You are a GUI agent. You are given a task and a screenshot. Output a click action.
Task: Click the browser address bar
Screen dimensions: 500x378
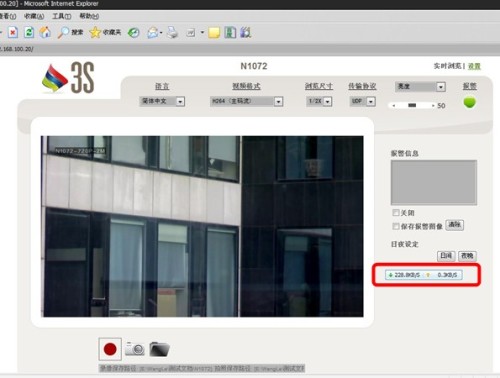[x=250, y=49]
